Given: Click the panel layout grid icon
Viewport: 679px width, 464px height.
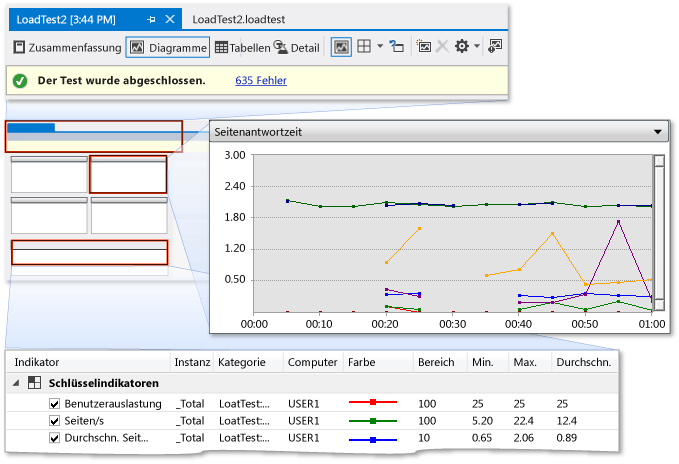Looking at the screenshot, I should click(365, 47).
